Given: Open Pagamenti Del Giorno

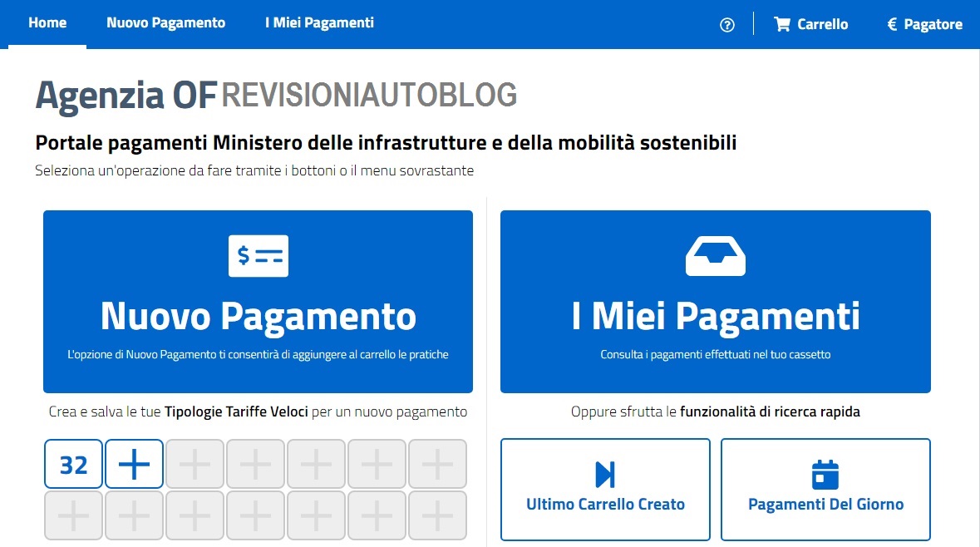Looking at the screenshot, I should tap(825, 489).
